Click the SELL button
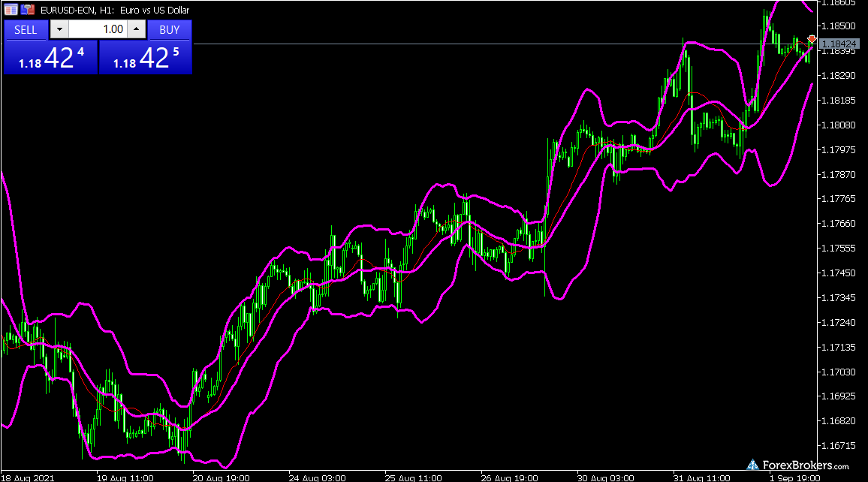The width and height of the screenshot is (868, 482). [26, 30]
